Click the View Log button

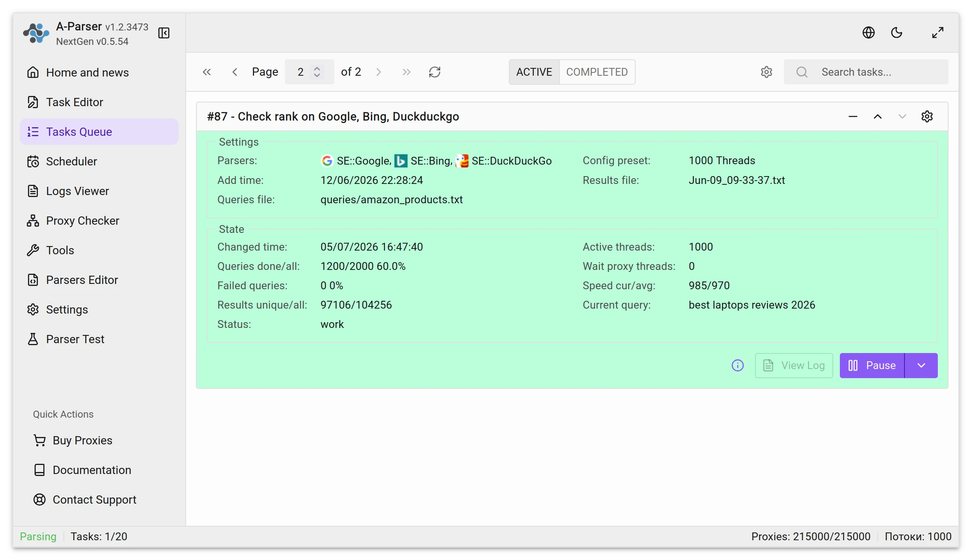pos(794,365)
